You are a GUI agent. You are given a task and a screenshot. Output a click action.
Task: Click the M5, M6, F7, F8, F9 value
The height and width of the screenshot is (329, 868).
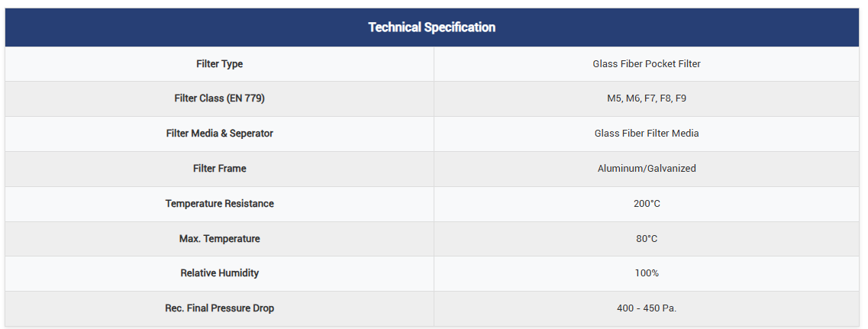647,98
